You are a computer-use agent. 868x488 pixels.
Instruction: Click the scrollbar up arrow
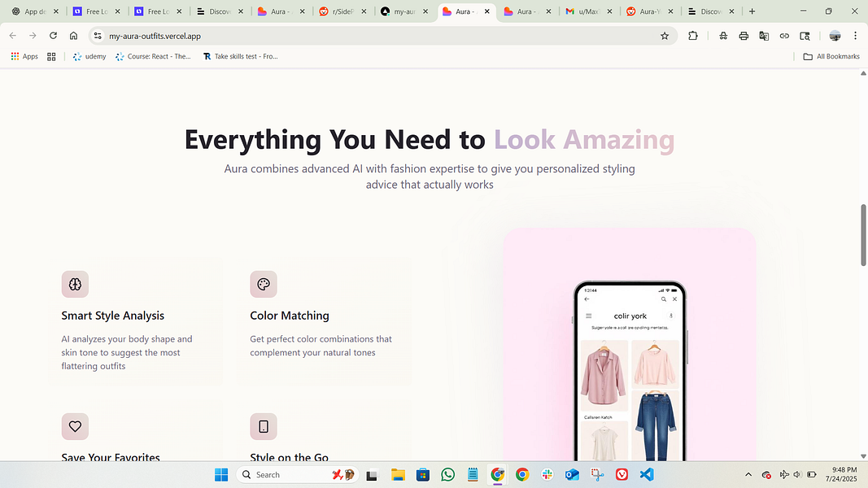tap(863, 73)
